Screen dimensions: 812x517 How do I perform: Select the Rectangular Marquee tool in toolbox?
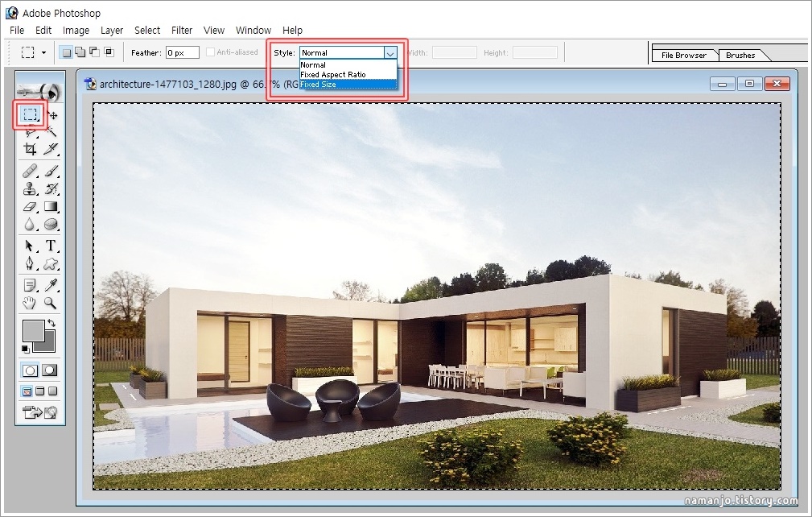30,114
